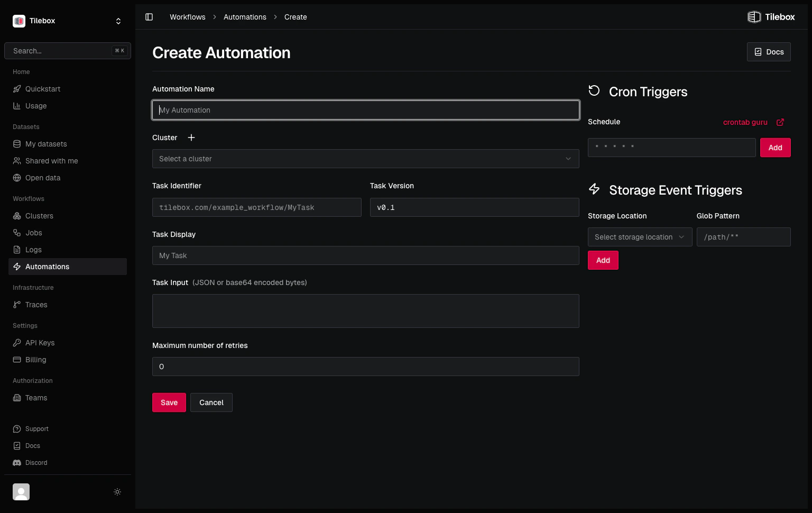This screenshot has width=812, height=513.
Task: Open Billing settings
Action: point(68,360)
